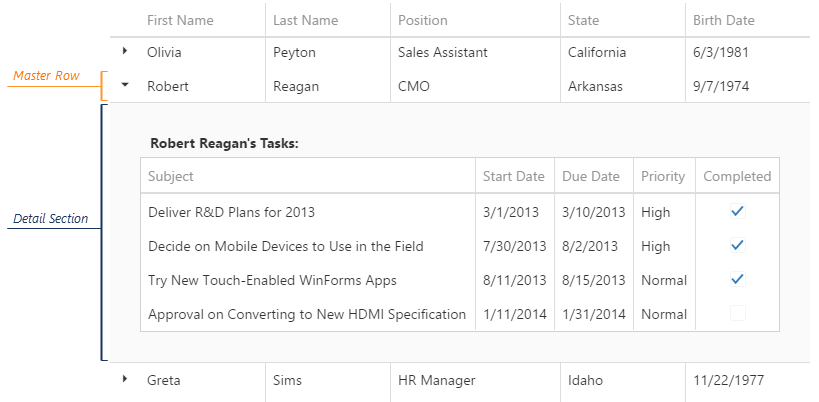Click the Priority column header
Image resolution: width=819 pixels, height=402 pixels.
[663, 176]
